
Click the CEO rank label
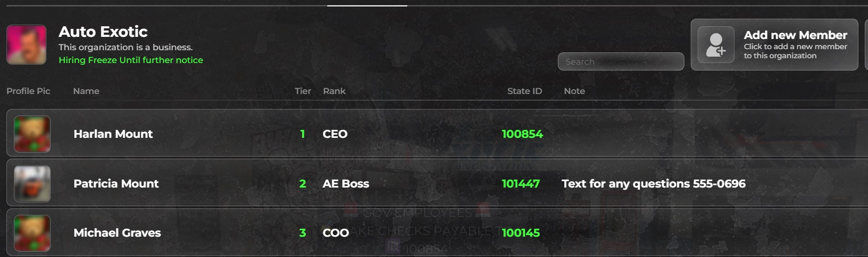[x=335, y=134]
